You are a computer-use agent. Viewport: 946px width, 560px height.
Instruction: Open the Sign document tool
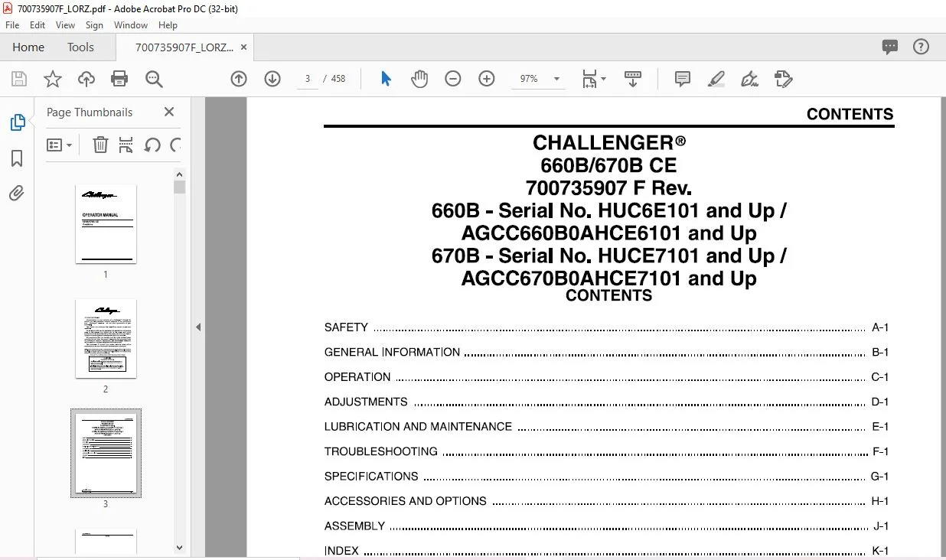750,79
